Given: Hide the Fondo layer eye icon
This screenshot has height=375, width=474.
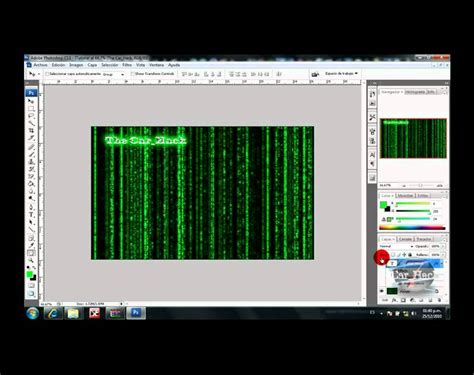Looking at the screenshot, I should tap(382, 291).
